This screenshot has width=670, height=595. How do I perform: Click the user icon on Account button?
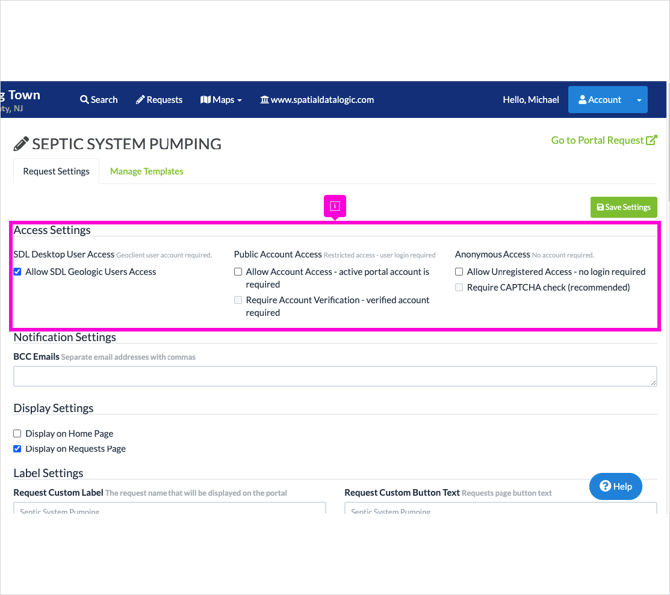point(582,100)
